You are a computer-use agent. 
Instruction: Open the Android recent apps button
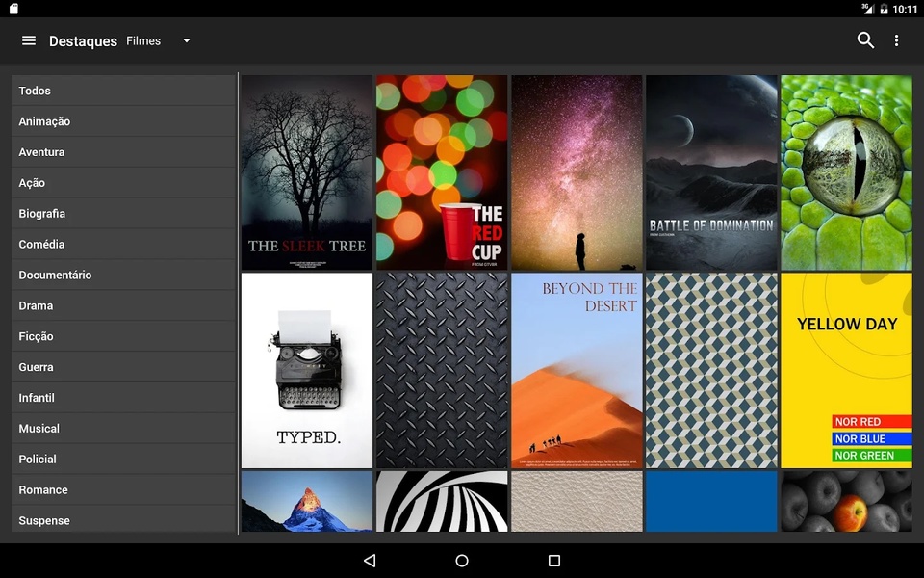554,561
